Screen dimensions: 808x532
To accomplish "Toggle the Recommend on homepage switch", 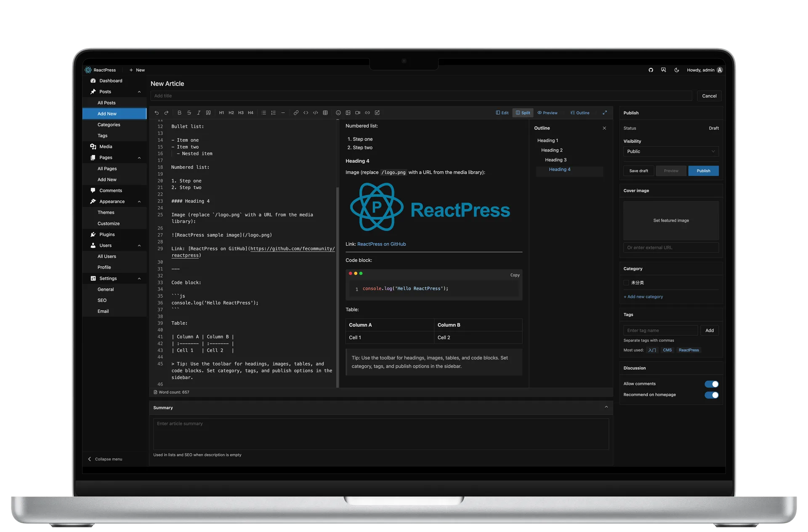I will tap(711, 395).
